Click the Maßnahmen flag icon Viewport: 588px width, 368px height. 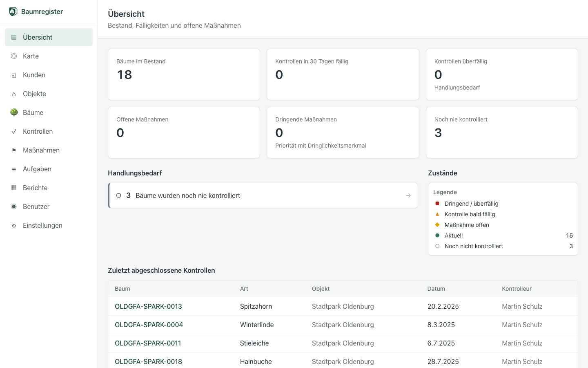[14, 150]
